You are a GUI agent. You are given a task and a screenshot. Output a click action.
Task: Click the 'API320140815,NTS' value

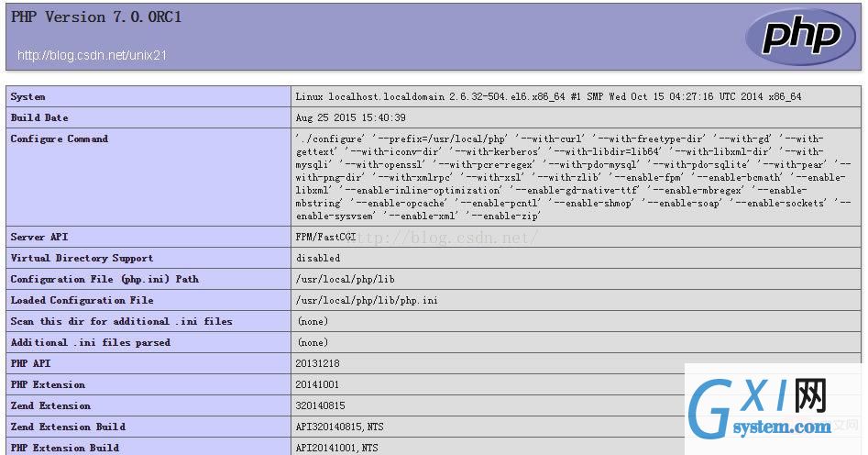click(x=339, y=427)
